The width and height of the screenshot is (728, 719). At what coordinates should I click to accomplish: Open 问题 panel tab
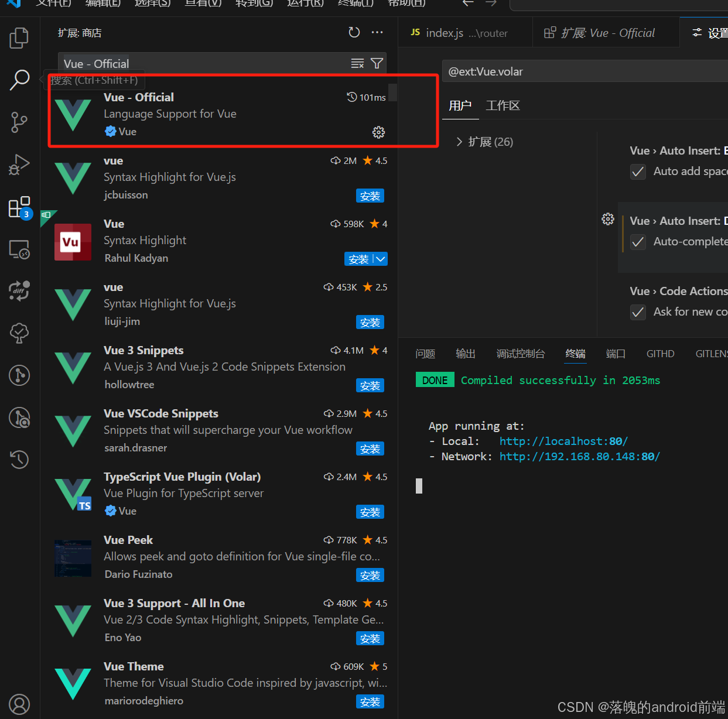pos(425,354)
